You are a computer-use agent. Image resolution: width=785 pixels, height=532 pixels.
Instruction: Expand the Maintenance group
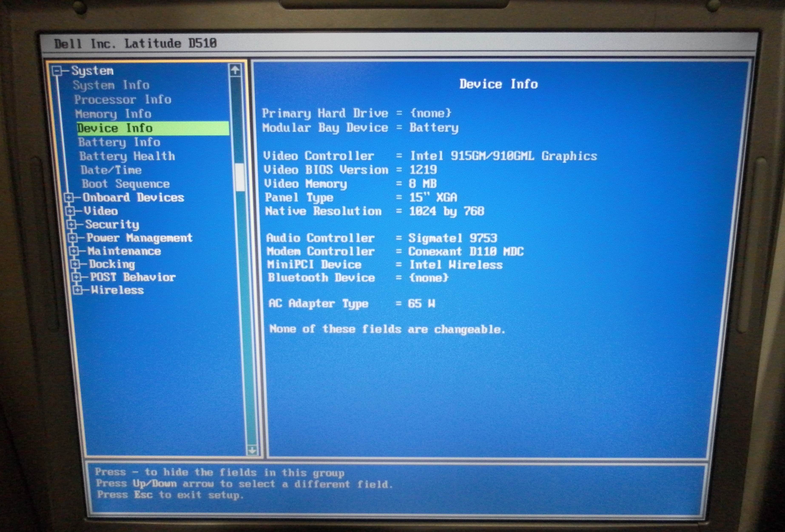click(x=74, y=251)
